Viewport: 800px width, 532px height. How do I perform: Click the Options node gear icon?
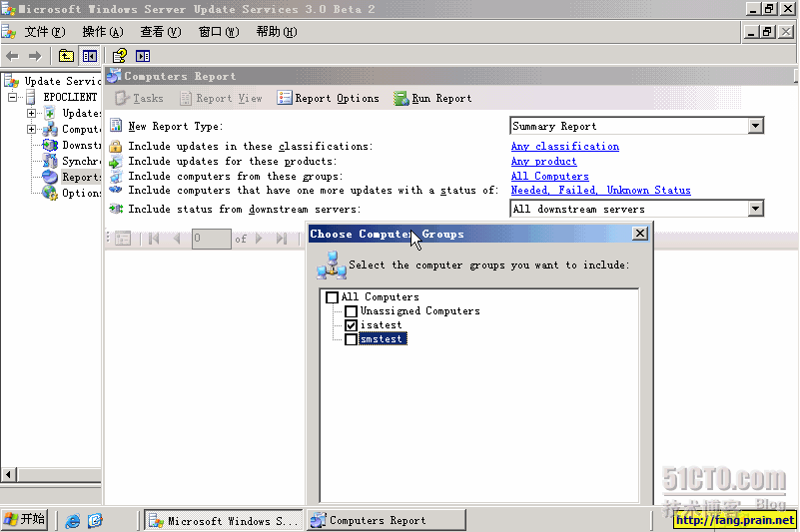point(50,193)
